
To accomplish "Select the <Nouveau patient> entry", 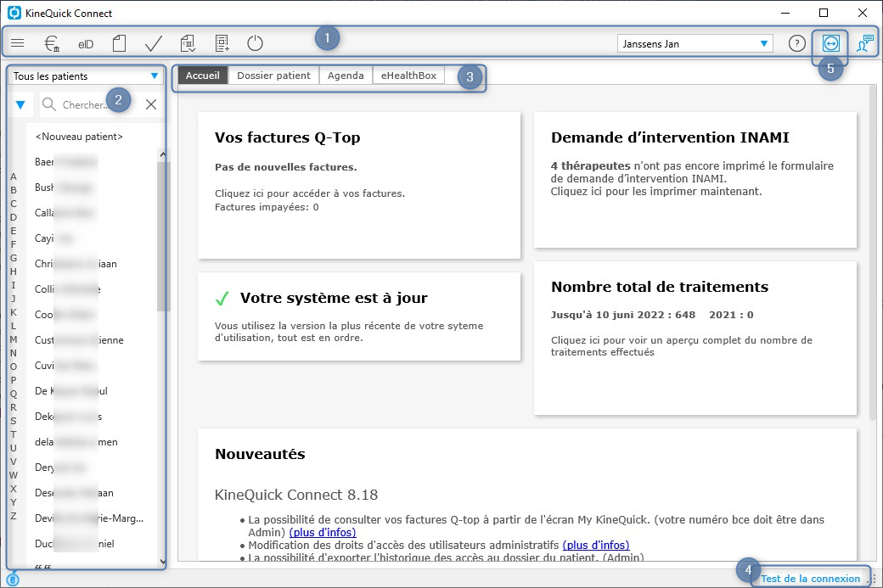I will [79, 136].
